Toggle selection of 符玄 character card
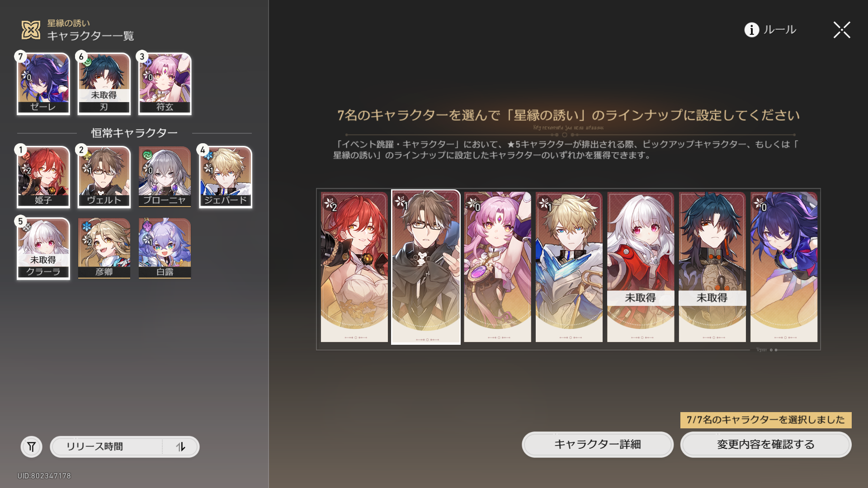 [165, 84]
